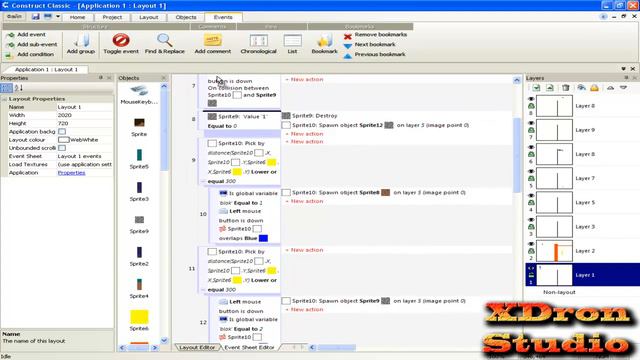This screenshot has width=640, height=360.
Task: Toggle visibility eye of Layer 5
Action: (531, 196)
